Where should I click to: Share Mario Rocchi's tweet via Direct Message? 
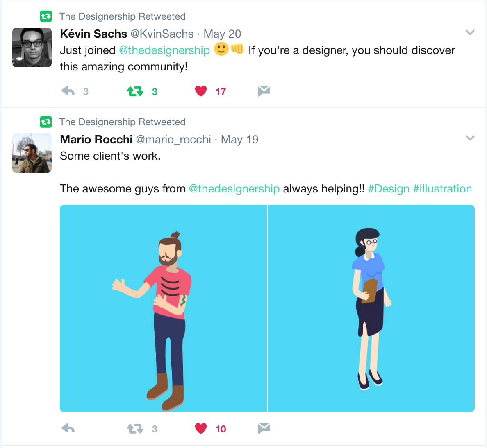(264, 428)
